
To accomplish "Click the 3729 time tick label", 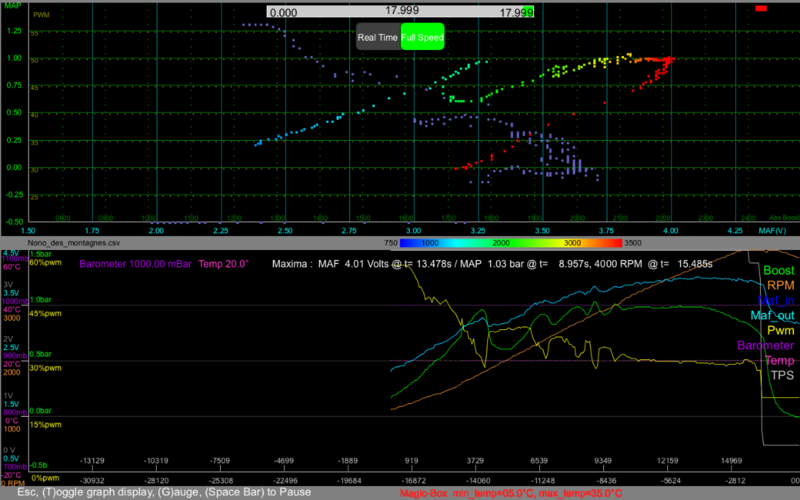I will click(x=475, y=461).
